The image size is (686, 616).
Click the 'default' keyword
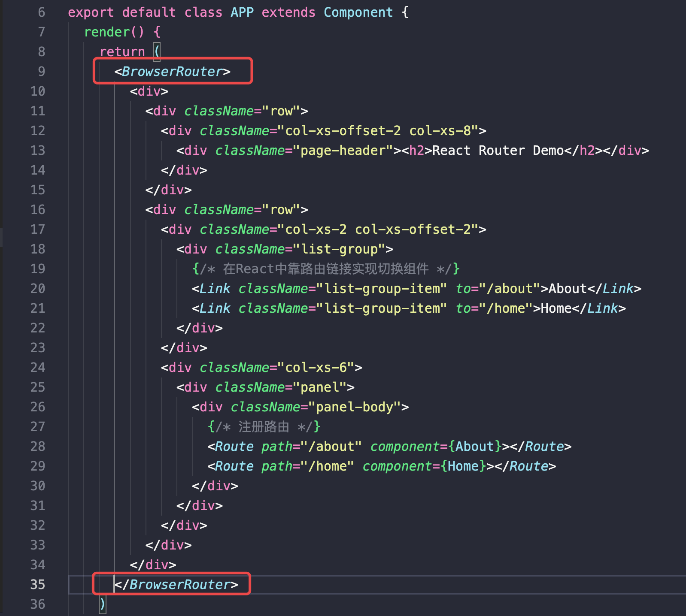[149, 12]
